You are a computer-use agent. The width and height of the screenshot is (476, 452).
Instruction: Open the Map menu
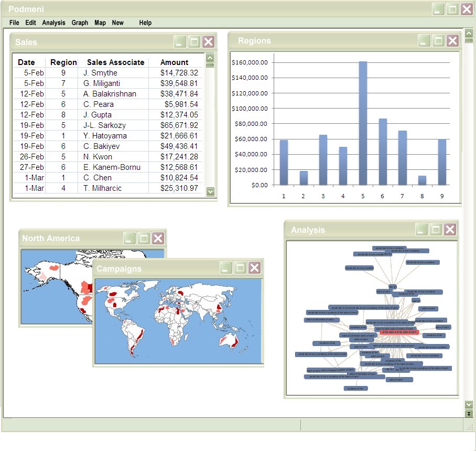point(100,23)
